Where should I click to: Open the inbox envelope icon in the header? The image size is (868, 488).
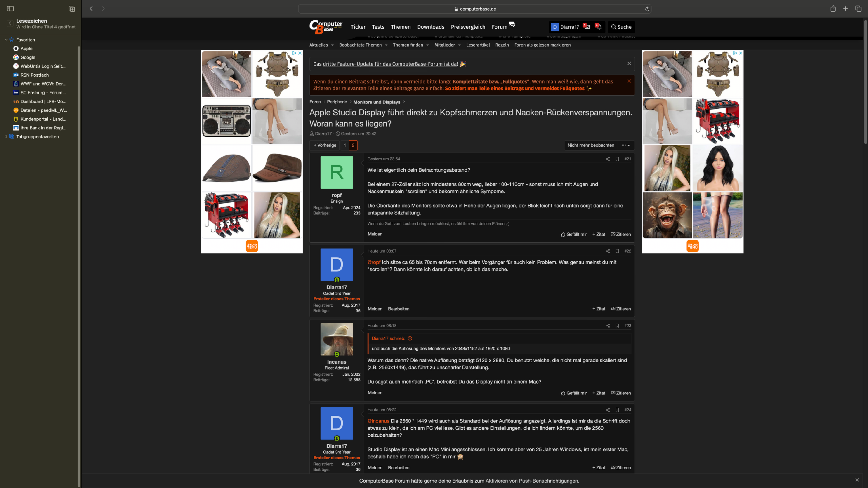point(587,27)
